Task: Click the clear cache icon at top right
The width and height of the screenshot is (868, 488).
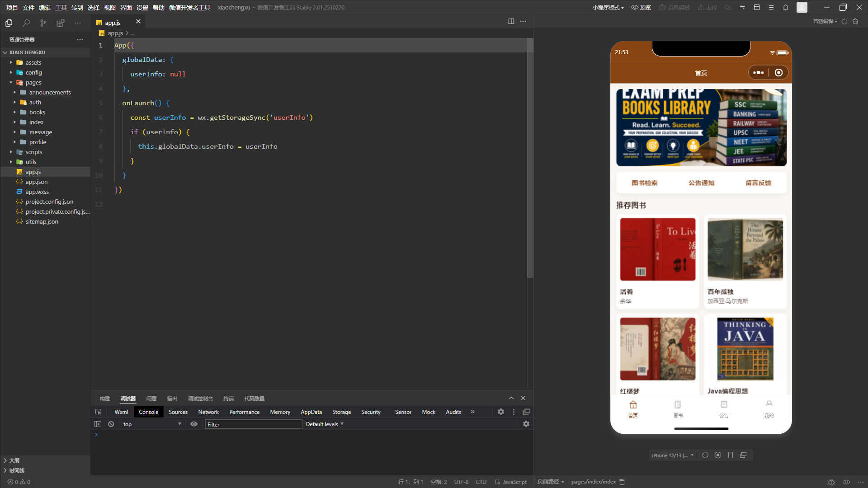Action: pos(855,21)
